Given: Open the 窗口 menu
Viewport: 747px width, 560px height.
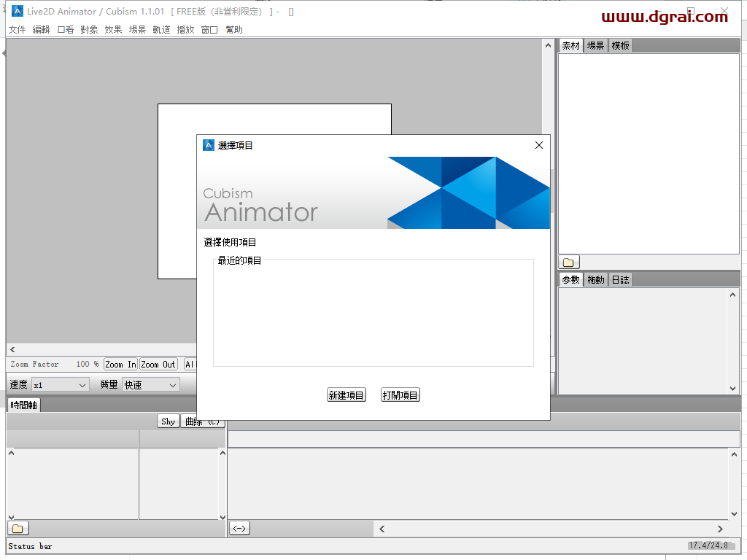Looking at the screenshot, I should pyautogui.click(x=209, y=29).
